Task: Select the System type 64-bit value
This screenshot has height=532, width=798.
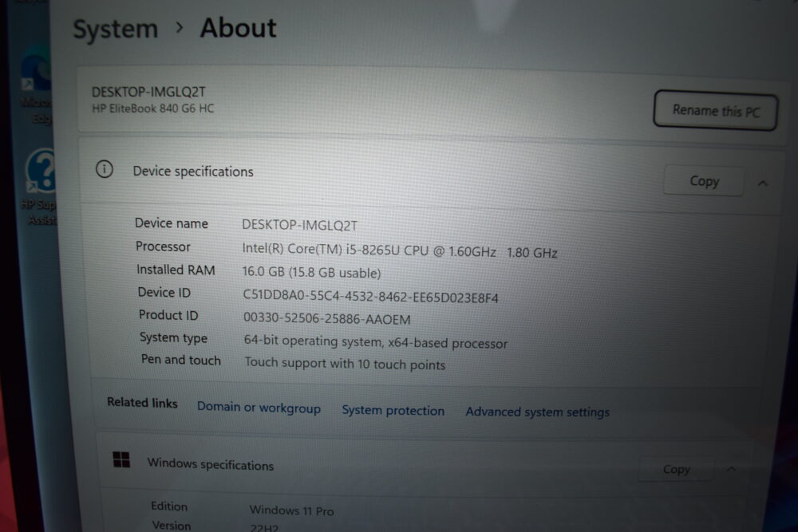Action: 376,342
